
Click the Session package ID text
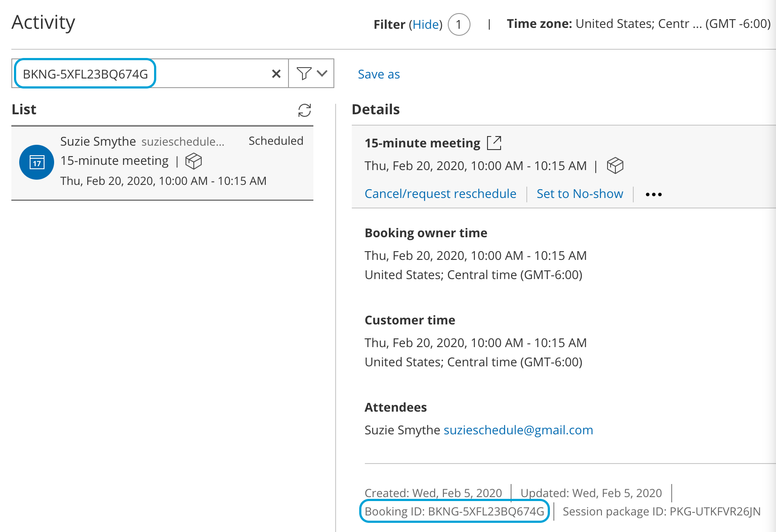click(x=661, y=512)
